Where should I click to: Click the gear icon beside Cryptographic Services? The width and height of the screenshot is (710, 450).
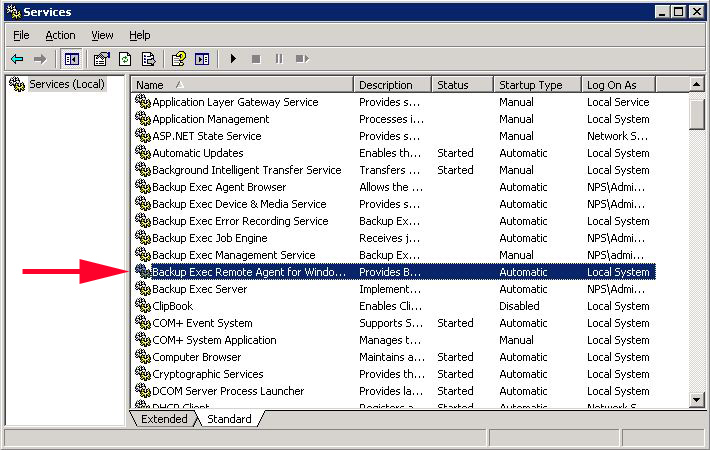143,373
